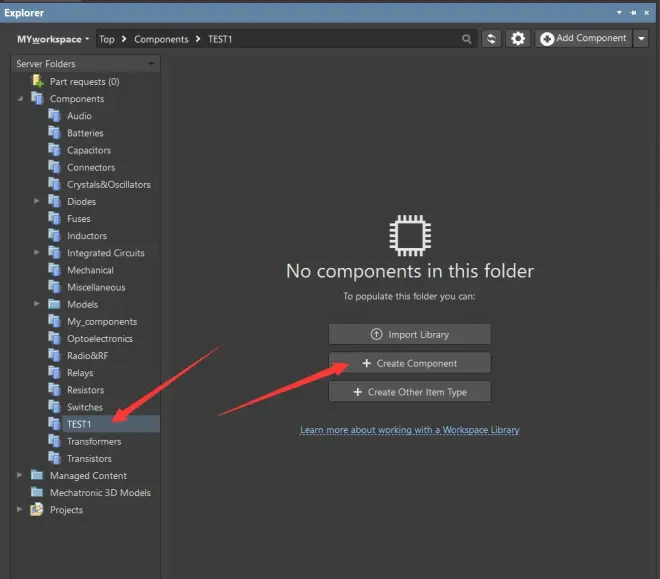Select Mechatronic 3D Models folder
This screenshot has width=660, height=579.
pyautogui.click(x=100, y=492)
